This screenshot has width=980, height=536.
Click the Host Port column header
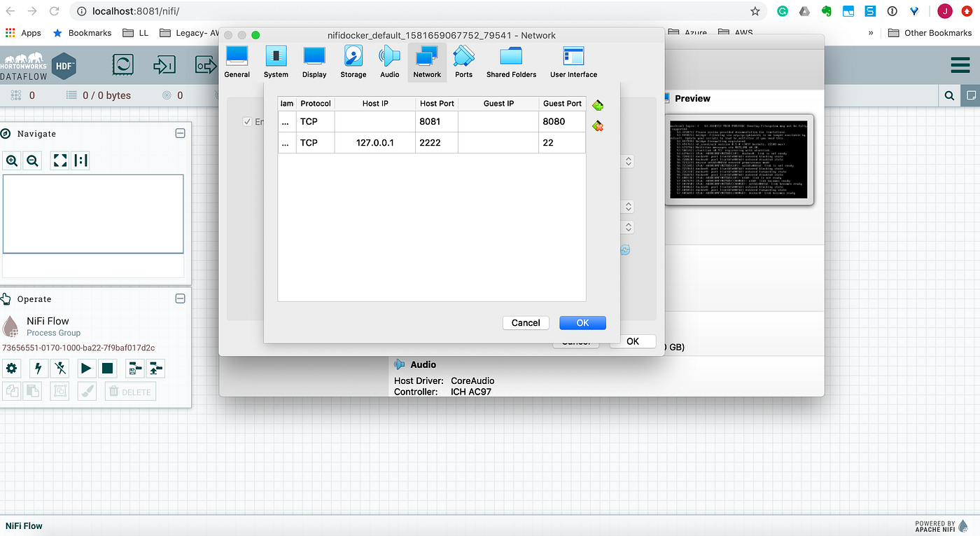(437, 104)
